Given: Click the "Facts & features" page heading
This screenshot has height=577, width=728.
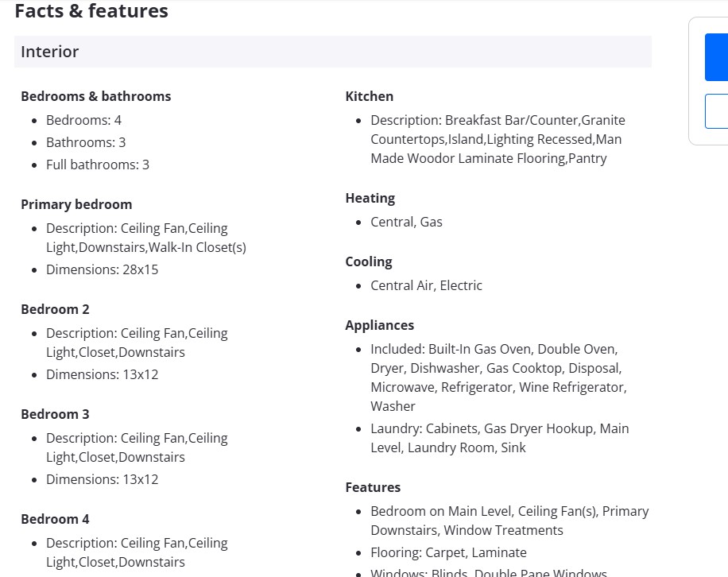Looking at the screenshot, I should click(91, 11).
